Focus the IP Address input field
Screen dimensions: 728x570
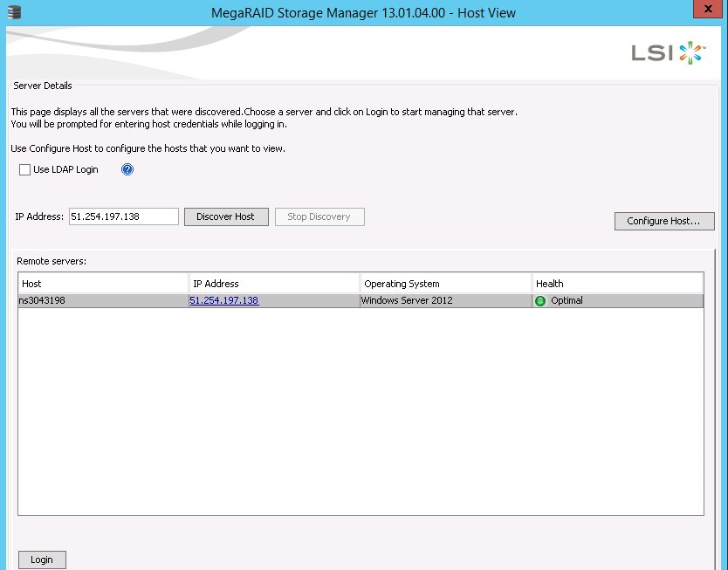123,216
